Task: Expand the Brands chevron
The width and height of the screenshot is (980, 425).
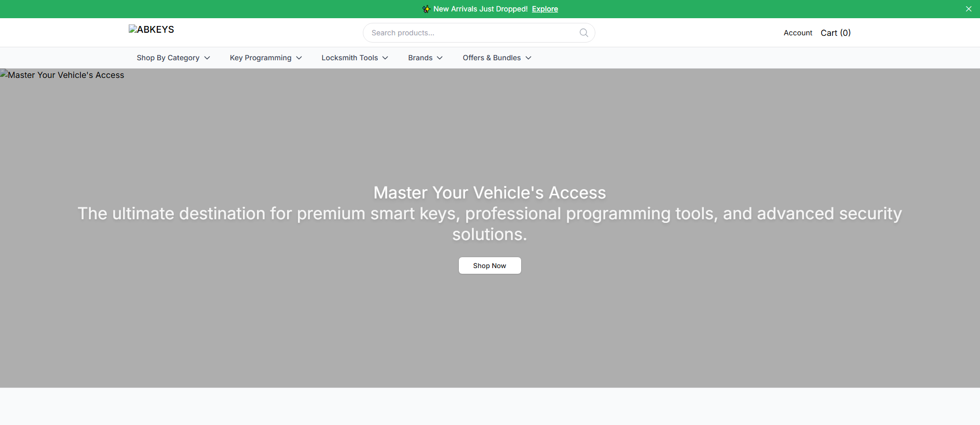Action: (x=440, y=58)
